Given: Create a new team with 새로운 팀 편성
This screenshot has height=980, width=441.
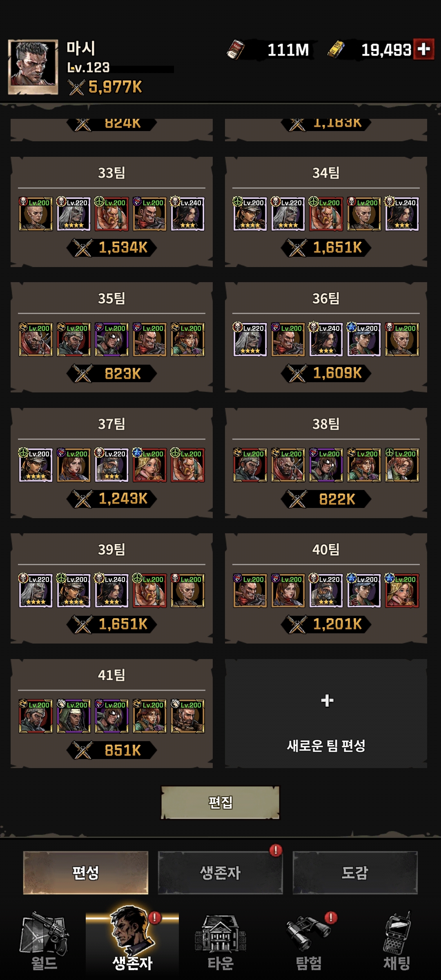Looking at the screenshot, I should point(326,713).
